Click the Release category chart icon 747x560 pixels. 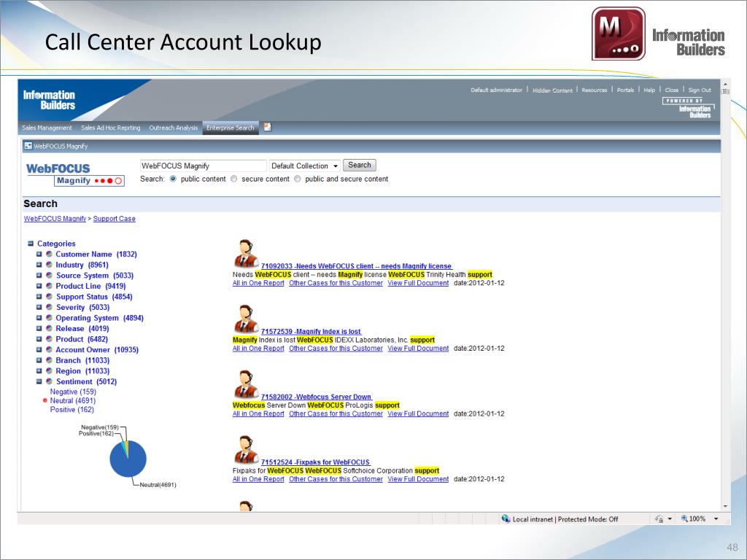49,328
